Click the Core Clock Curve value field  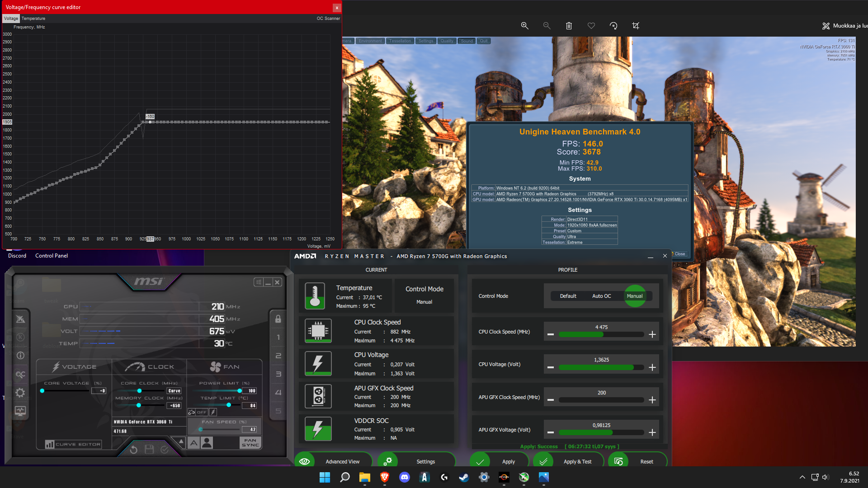(x=175, y=391)
